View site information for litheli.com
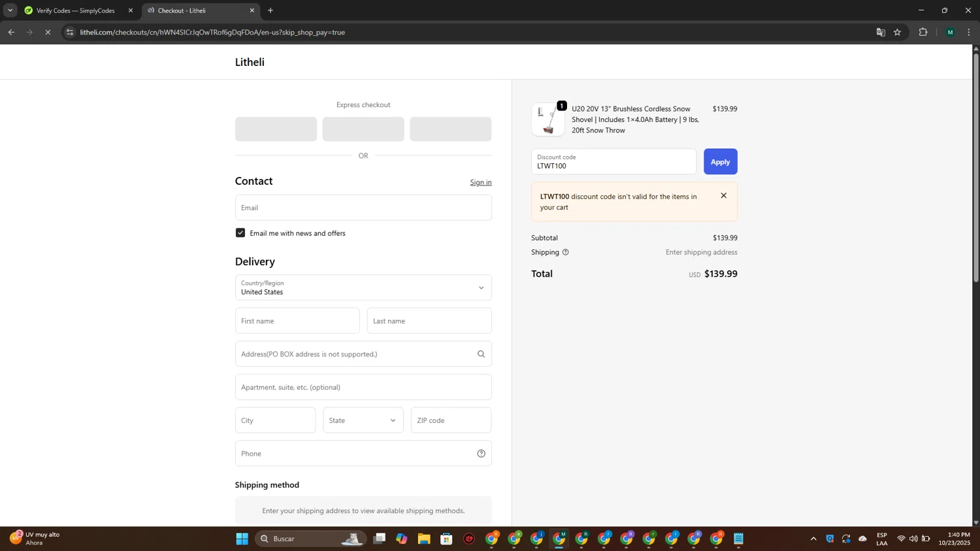This screenshot has width=980, height=551. click(x=70, y=32)
